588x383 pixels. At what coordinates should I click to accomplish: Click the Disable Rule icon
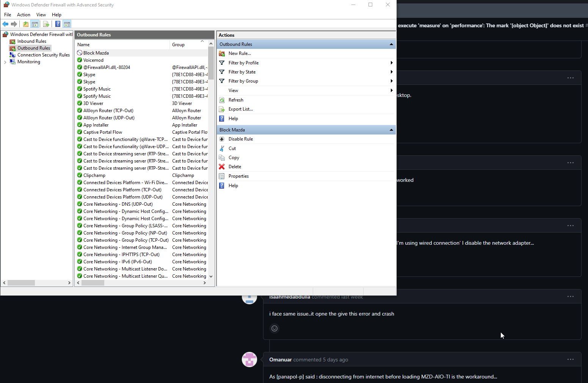(222, 139)
